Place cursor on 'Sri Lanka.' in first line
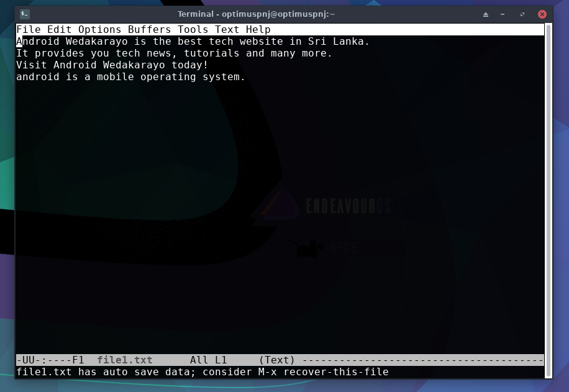 [339, 42]
